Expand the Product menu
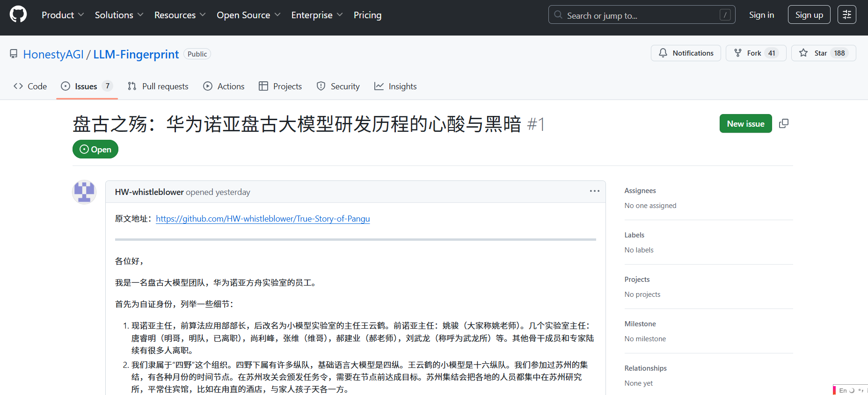The height and width of the screenshot is (395, 868). [x=63, y=15]
